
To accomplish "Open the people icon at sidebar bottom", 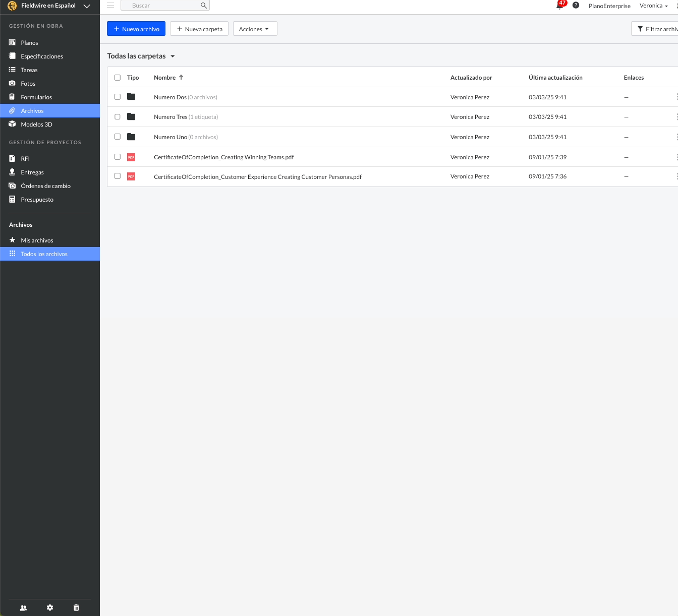I will (x=23, y=607).
